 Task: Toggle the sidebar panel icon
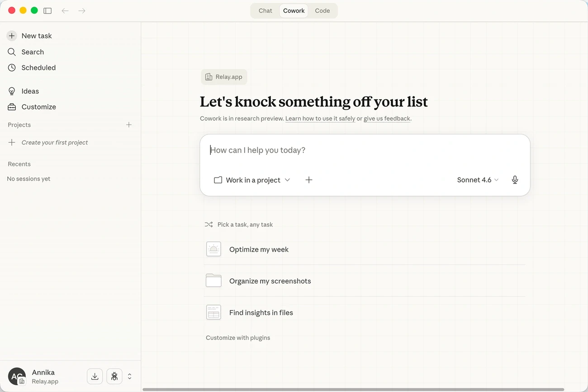click(x=47, y=10)
